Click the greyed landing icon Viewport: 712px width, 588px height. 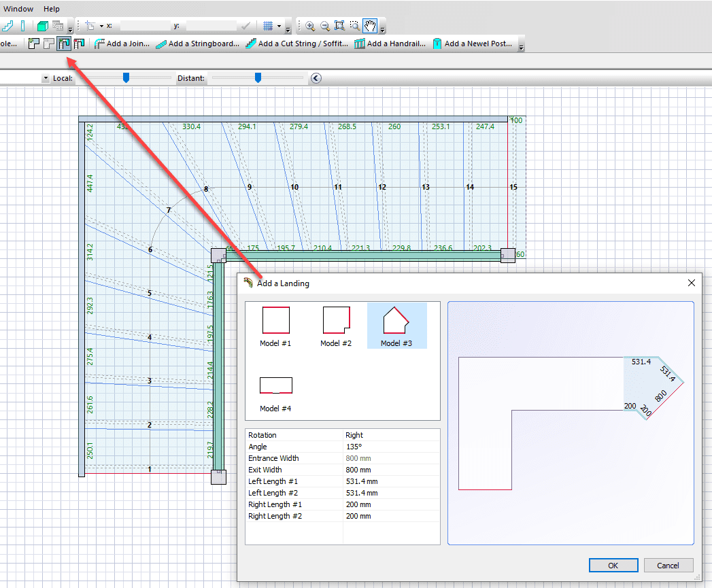point(48,44)
